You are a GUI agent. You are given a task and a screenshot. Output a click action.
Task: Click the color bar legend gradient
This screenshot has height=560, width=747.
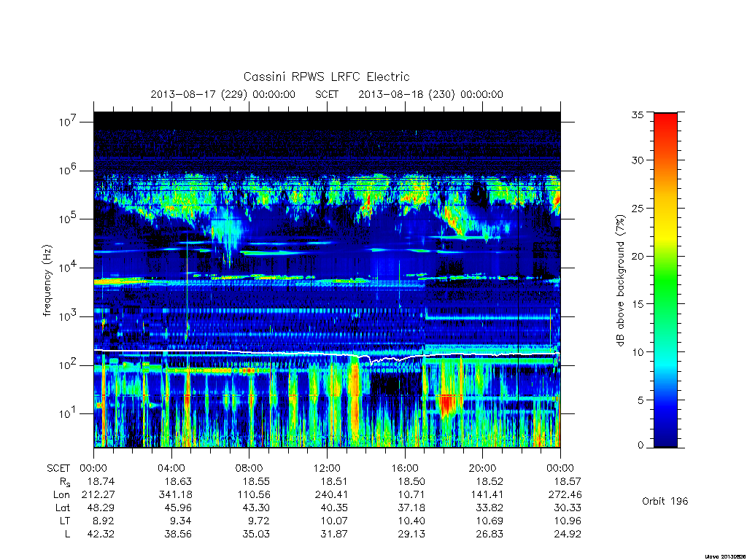tap(665, 280)
